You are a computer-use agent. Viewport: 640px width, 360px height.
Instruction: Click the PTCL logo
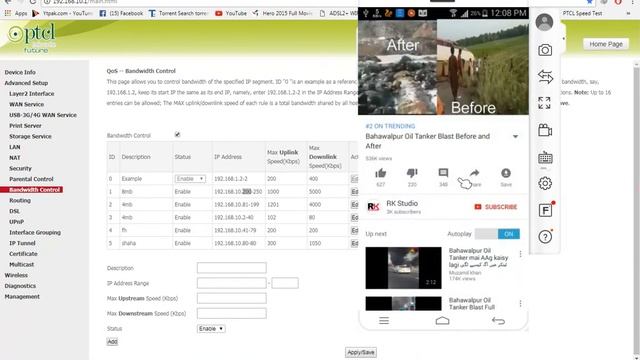tap(32, 38)
